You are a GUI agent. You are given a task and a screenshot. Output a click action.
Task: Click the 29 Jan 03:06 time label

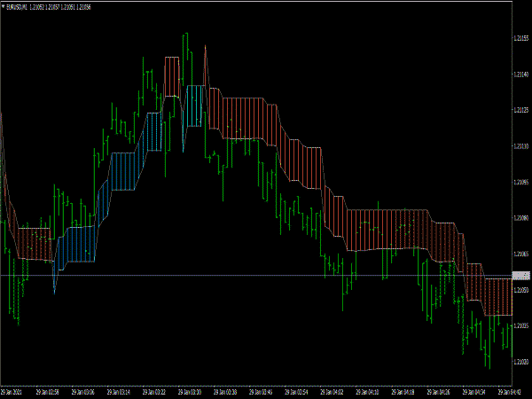point(82,392)
